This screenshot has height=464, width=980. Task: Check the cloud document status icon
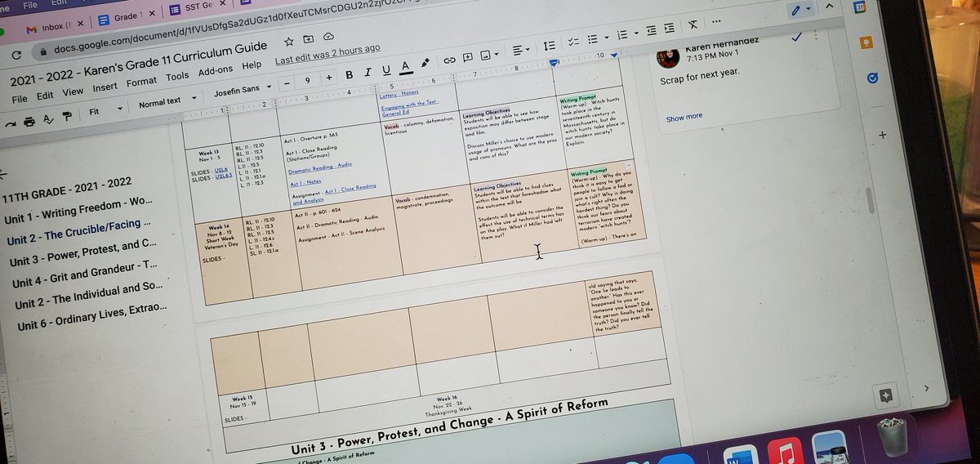tap(327, 36)
